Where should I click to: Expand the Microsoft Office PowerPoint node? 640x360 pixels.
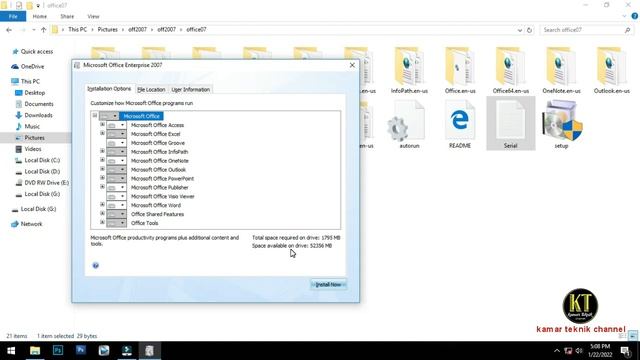102,178
